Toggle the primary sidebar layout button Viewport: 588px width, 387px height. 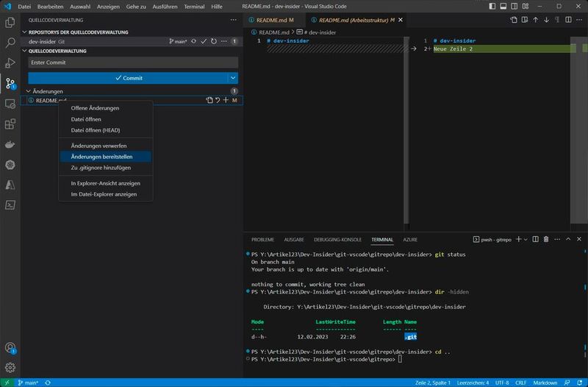coord(492,7)
